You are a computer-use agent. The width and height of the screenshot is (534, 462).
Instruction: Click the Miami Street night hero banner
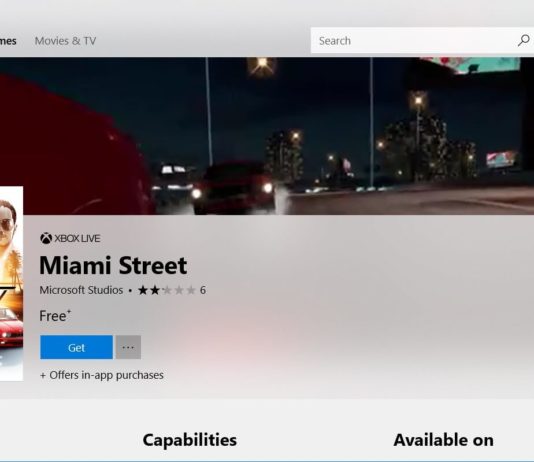pos(267,136)
